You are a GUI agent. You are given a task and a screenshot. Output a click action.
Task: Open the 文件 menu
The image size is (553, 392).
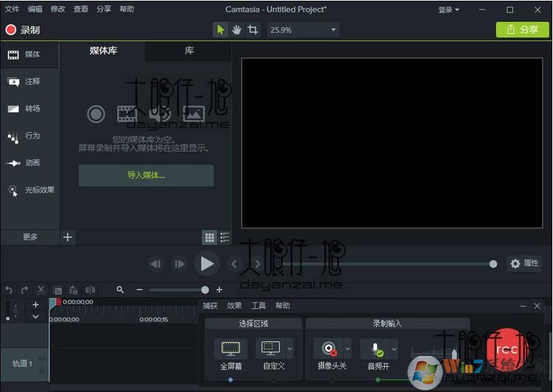click(x=12, y=10)
